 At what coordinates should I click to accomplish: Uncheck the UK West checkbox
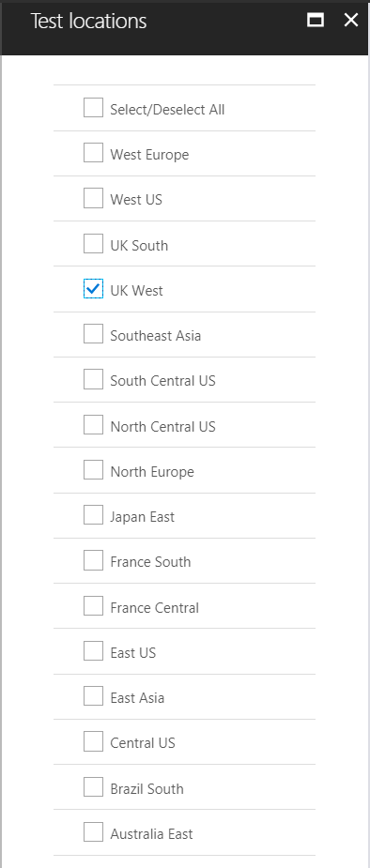[x=93, y=288]
